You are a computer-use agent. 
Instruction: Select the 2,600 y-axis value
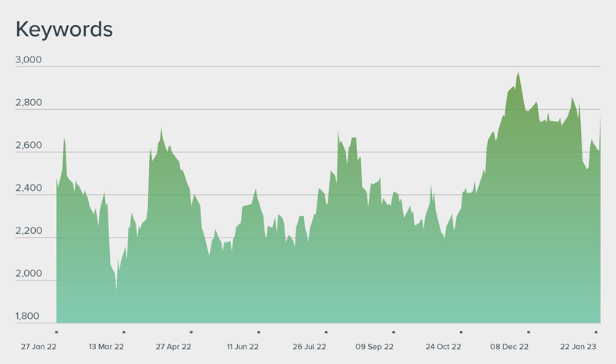[x=29, y=146]
